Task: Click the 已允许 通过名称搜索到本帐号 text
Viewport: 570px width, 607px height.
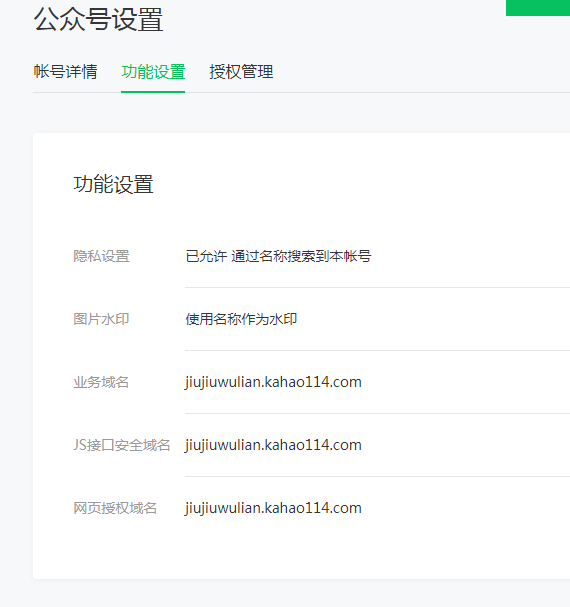Action: pyautogui.click(x=278, y=256)
